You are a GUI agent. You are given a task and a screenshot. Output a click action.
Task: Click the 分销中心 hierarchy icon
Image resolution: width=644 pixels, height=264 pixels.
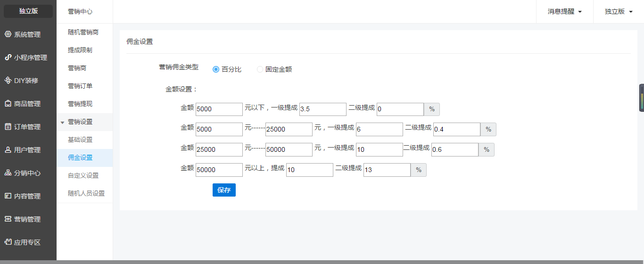[8, 173]
